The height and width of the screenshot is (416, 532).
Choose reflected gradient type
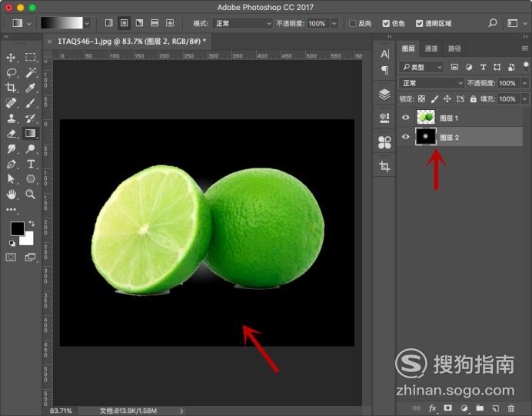(155, 23)
